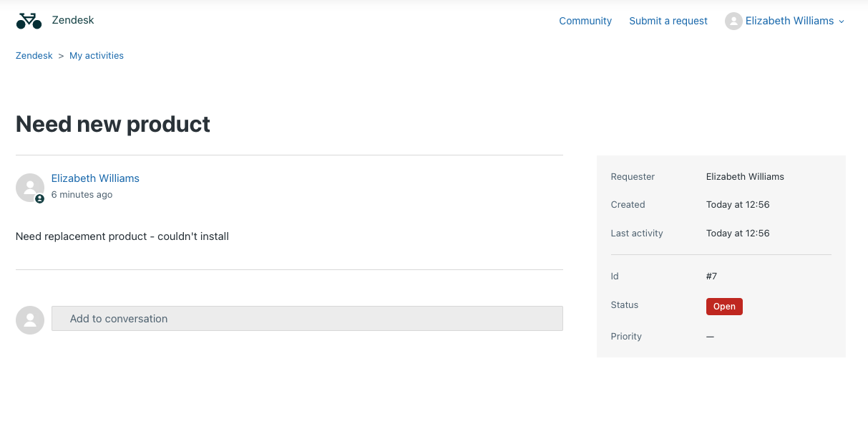
Task: Focus the Add to conversation field
Action: tap(307, 319)
